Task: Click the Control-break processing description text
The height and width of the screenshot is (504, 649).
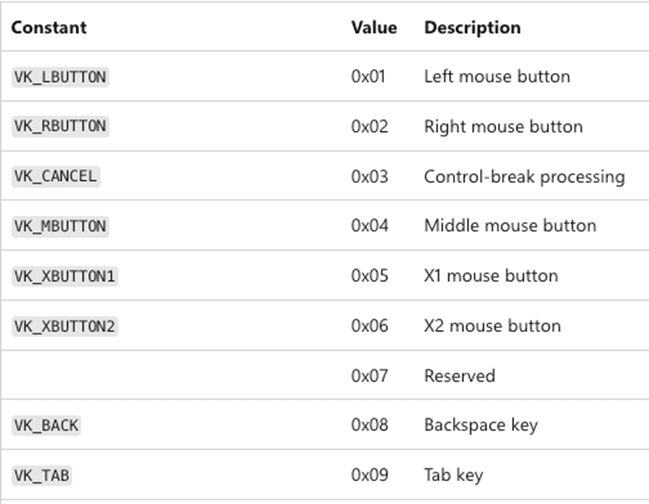Action: point(524,177)
